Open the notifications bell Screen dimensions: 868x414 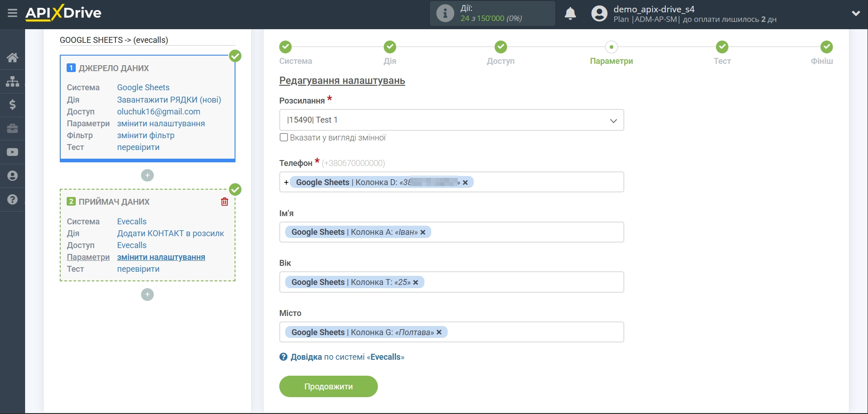point(570,14)
